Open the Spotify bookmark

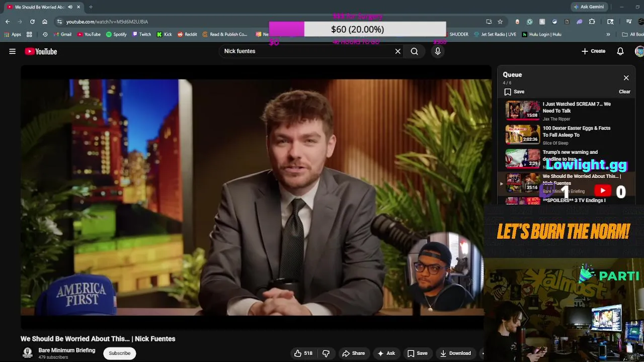pyautogui.click(x=116, y=35)
